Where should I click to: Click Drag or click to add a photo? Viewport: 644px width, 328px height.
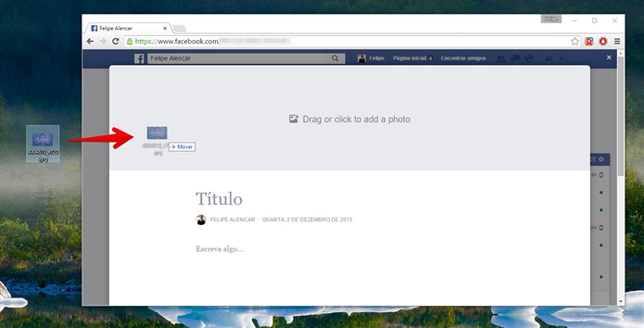tap(349, 119)
